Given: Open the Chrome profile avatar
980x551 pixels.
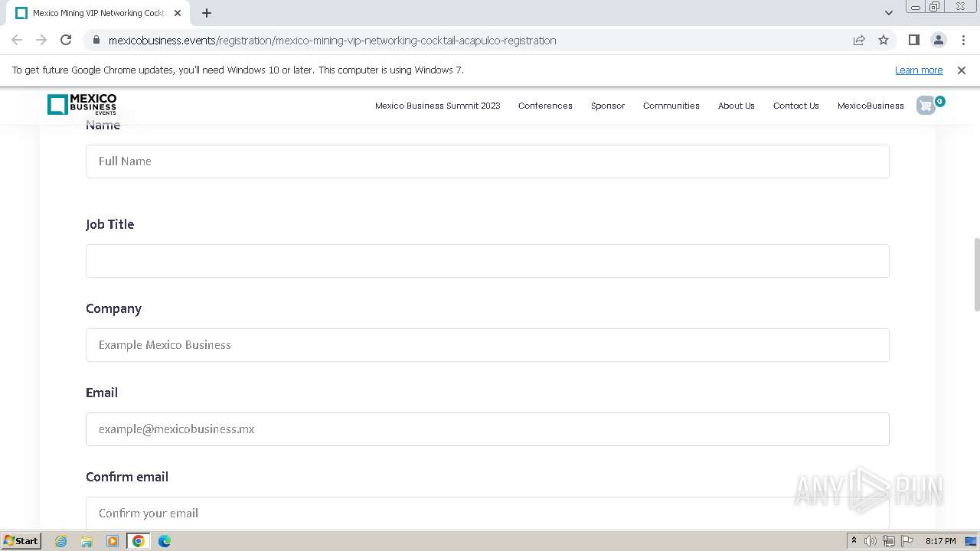Looking at the screenshot, I should [939, 40].
